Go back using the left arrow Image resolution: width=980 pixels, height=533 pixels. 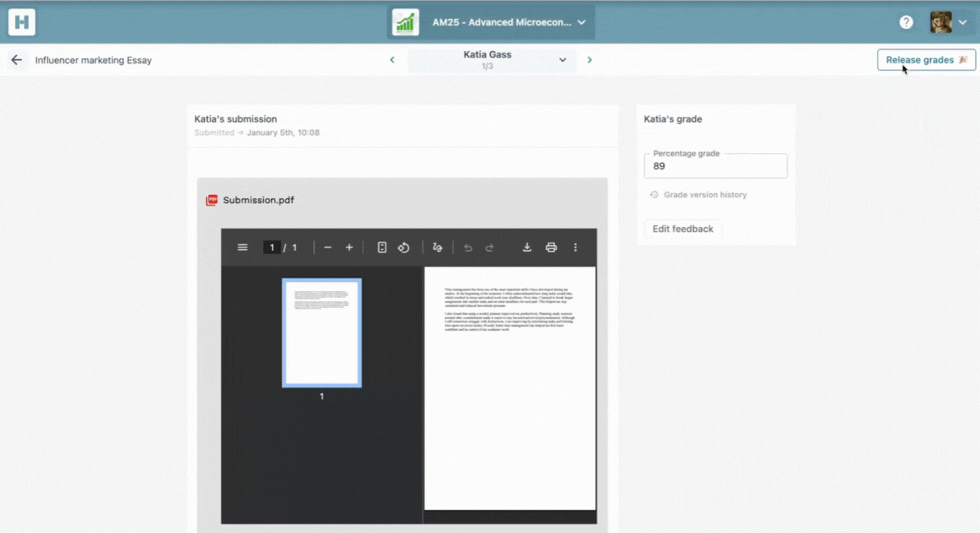point(16,60)
